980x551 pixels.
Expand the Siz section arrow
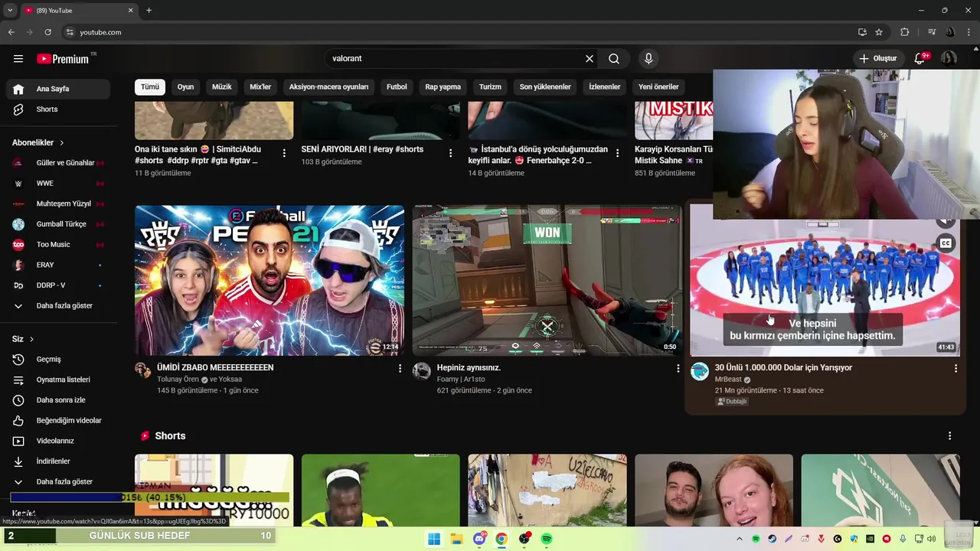coord(31,339)
